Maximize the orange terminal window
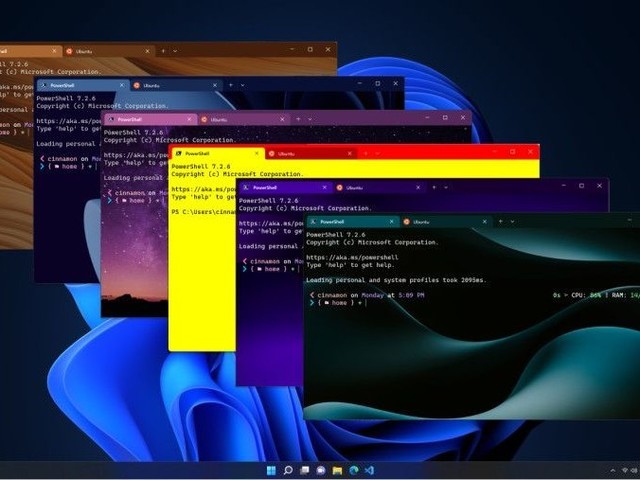The width and height of the screenshot is (640, 480). pos(310,49)
